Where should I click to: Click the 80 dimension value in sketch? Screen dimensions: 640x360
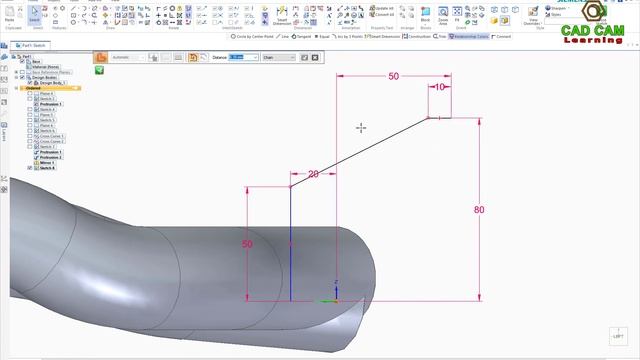click(479, 210)
